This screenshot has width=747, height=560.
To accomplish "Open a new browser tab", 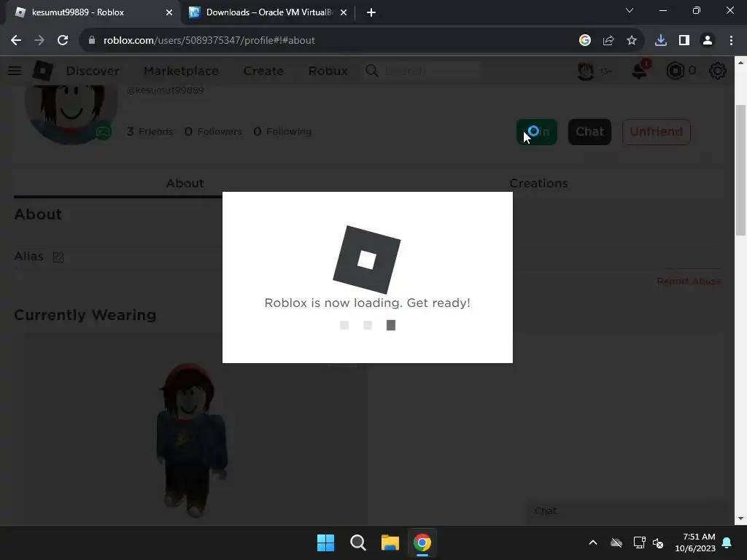I will 371,12.
